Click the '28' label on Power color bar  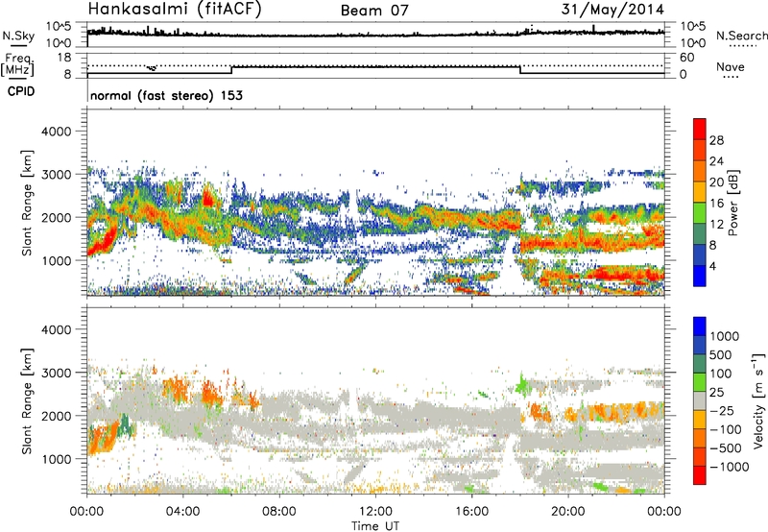click(x=716, y=140)
